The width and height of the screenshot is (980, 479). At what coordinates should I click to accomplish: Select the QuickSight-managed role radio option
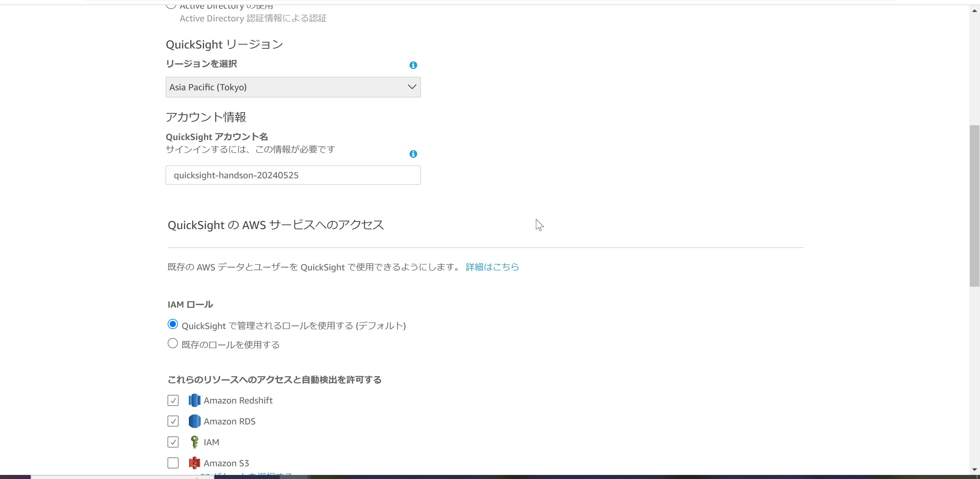173,324
